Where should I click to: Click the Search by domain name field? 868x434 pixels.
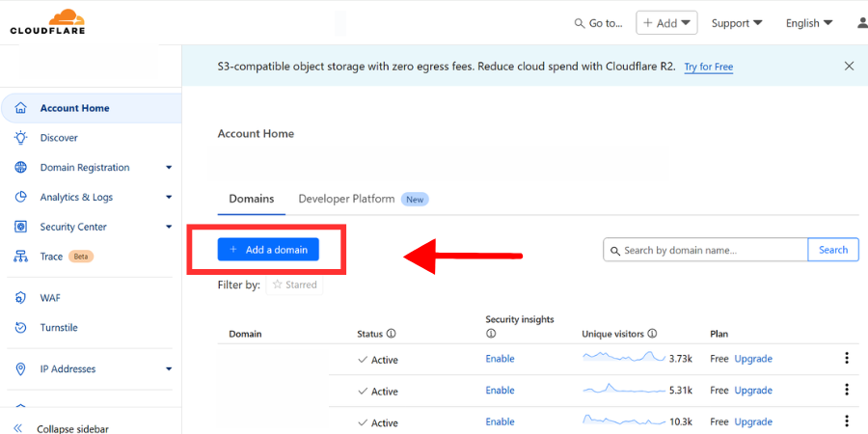point(706,250)
